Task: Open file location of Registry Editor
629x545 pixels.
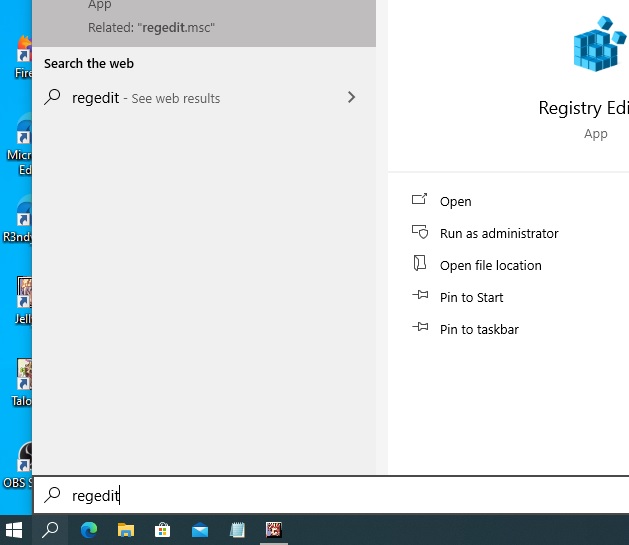Action: tap(491, 265)
